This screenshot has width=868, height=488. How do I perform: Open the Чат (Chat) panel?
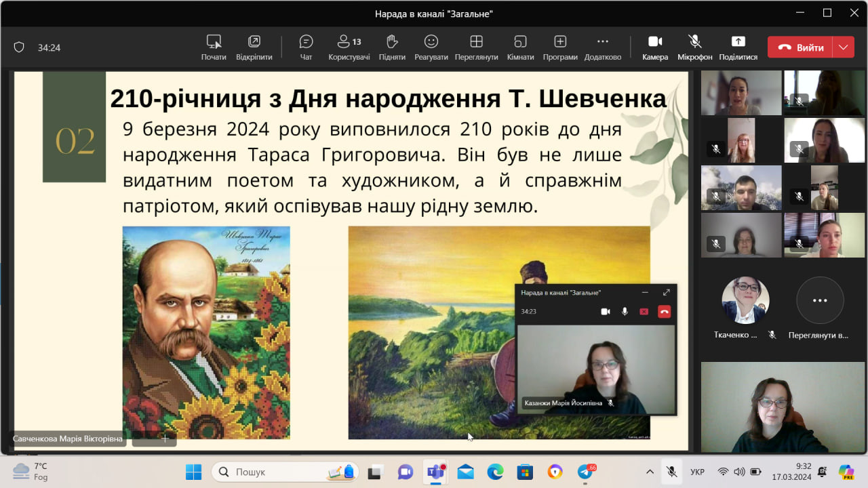(x=306, y=47)
